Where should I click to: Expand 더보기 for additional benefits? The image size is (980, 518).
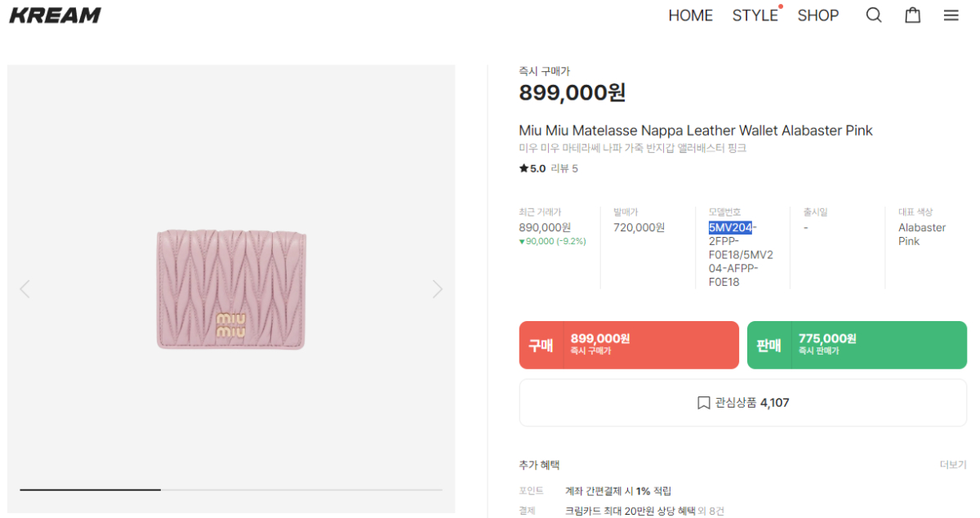952,465
